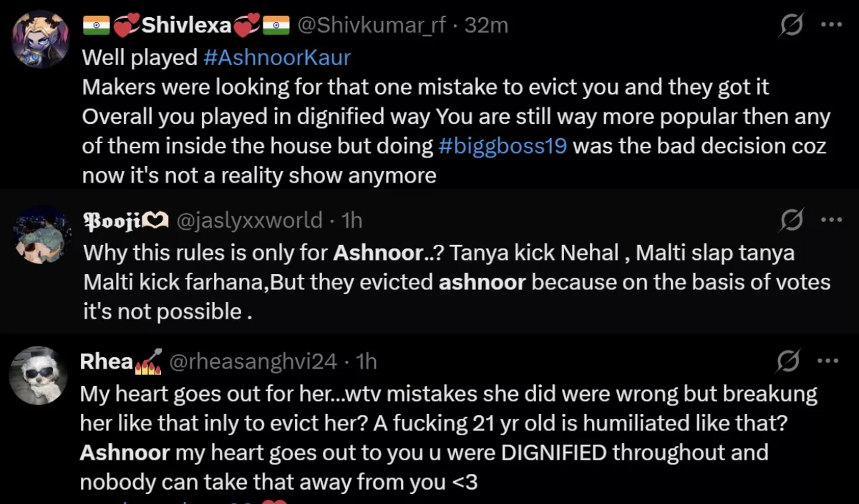View Shivlexa's profile avatar
859x504 pixels.
tap(41, 39)
